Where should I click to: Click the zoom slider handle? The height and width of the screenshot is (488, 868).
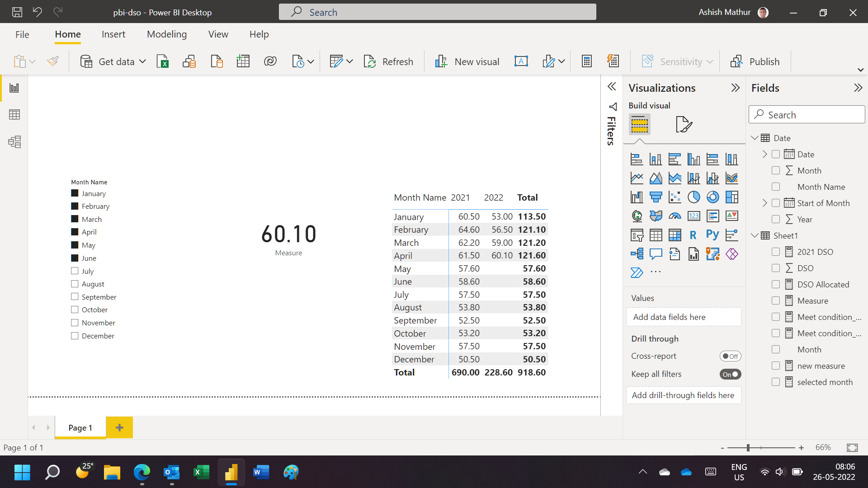pyautogui.click(x=748, y=447)
